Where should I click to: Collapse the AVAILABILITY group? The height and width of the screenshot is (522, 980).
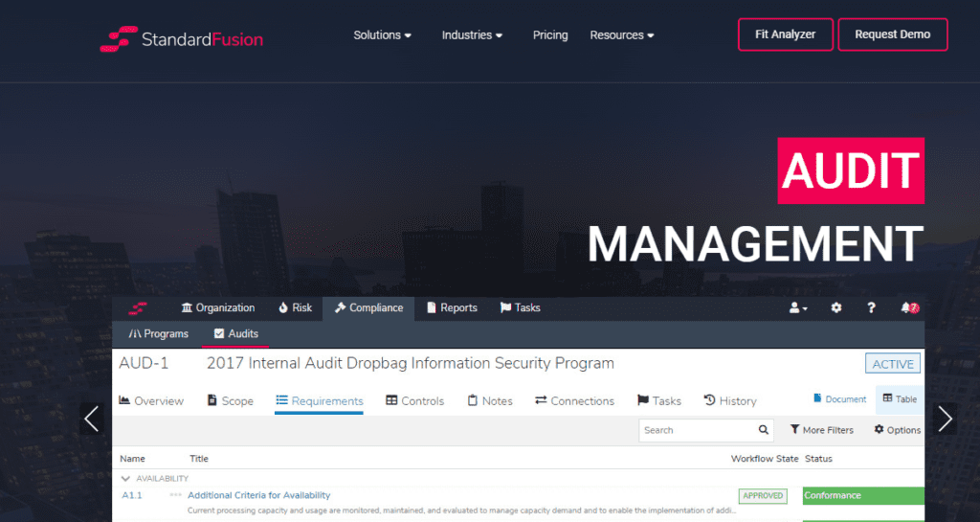(126, 479)
